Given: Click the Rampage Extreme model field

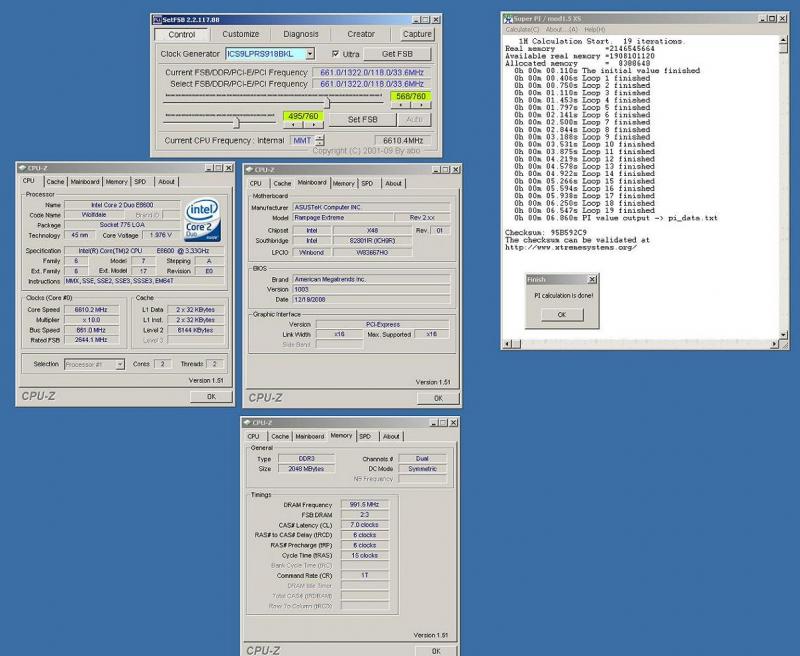Looking at the screenshot, I should (x=343, y=217).
